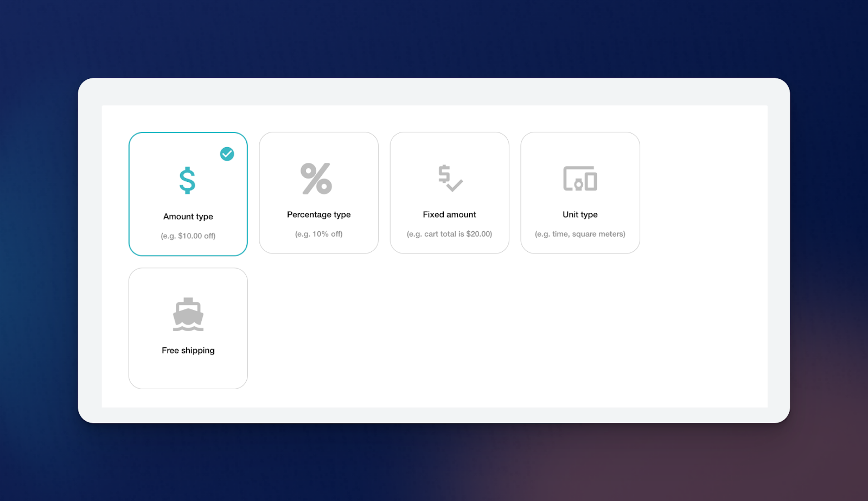Click the percent symbol icon

click(316, 179)
